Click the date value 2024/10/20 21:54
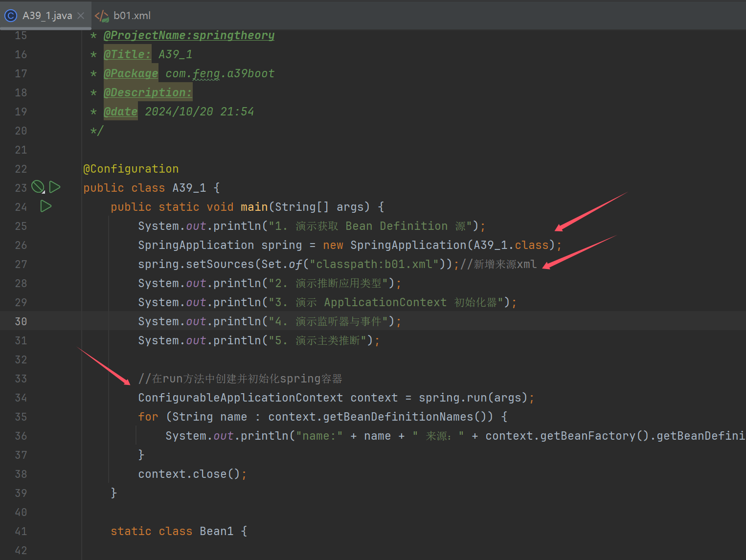The height and width of the screenshot is (560, 746). pos(199,112)
